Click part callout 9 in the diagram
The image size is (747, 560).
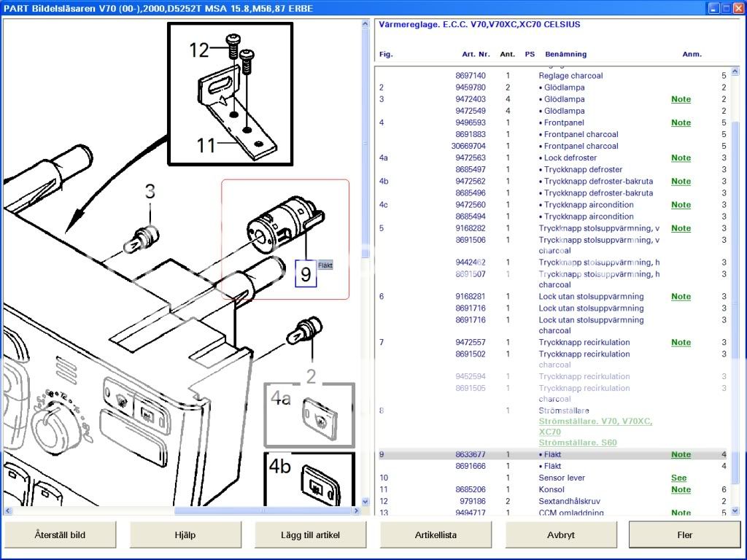pyautogui.click(x=306, y=274)
